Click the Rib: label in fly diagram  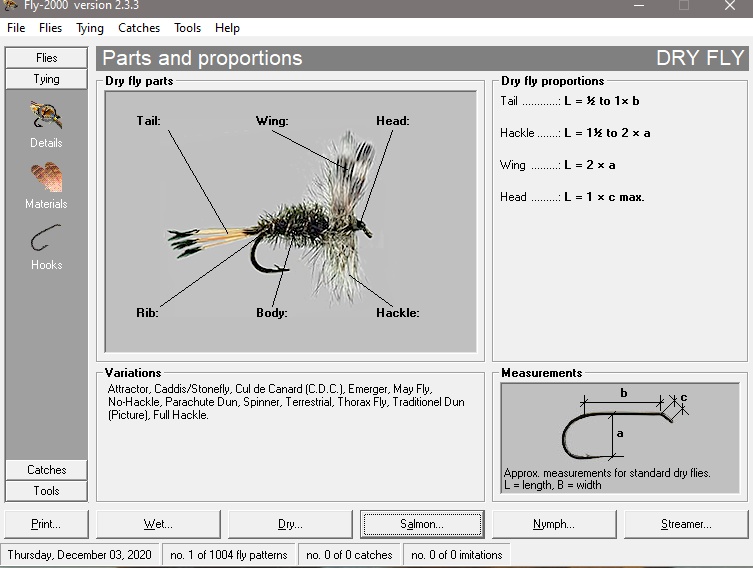147,313
